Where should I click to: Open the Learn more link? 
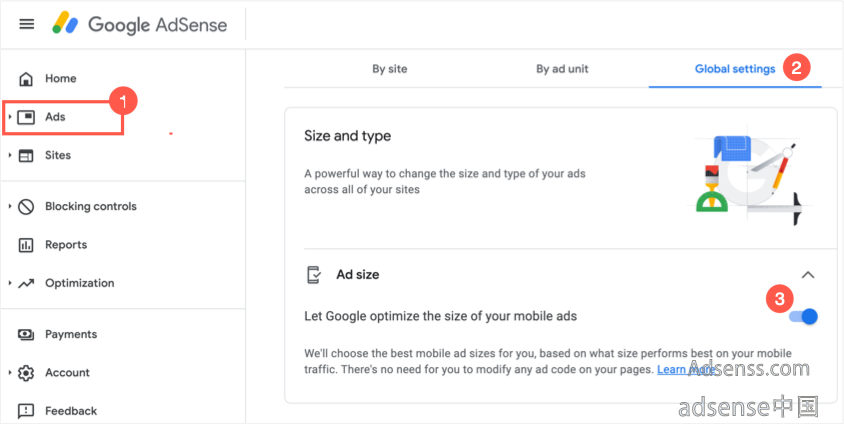[685, 370]
